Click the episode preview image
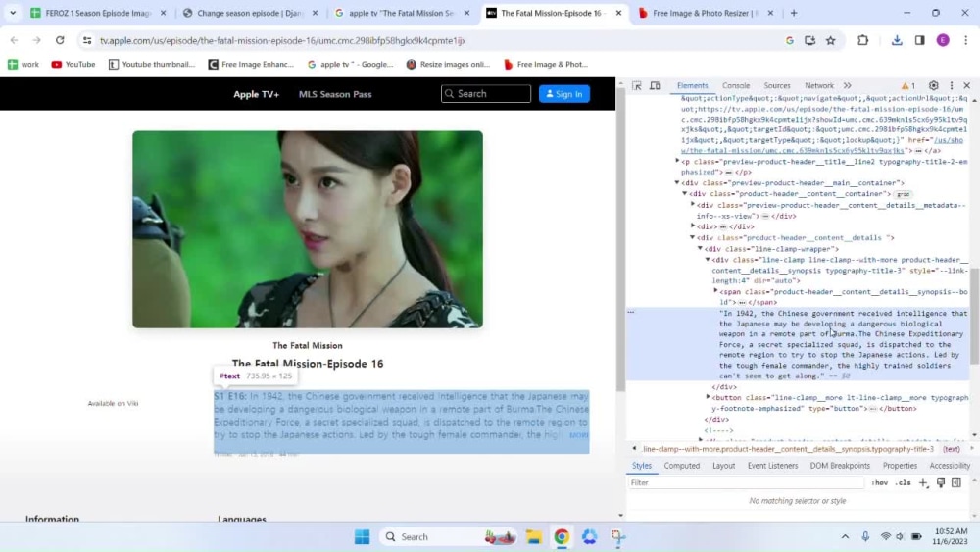 pos(308,229)
